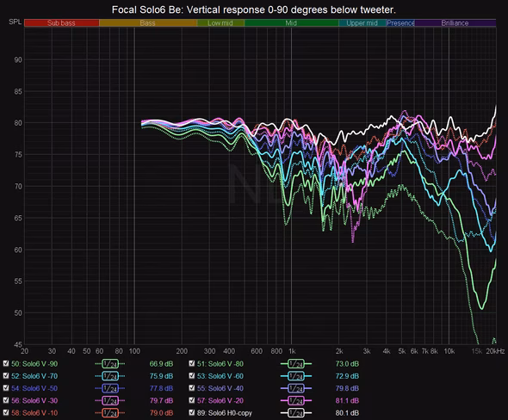The width and height of the screenshot is (508, 420).
Task: Select the 56: Solo6 V -30 legend label
Action: [x=34, y=400]
